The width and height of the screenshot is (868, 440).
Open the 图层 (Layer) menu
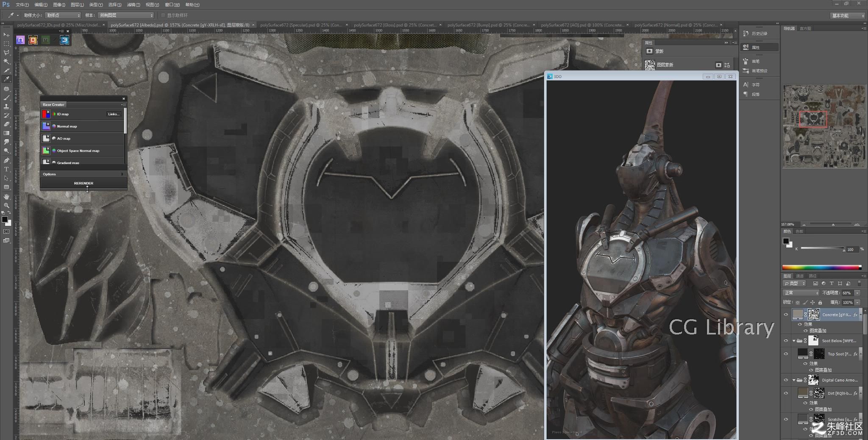(77, 5)
